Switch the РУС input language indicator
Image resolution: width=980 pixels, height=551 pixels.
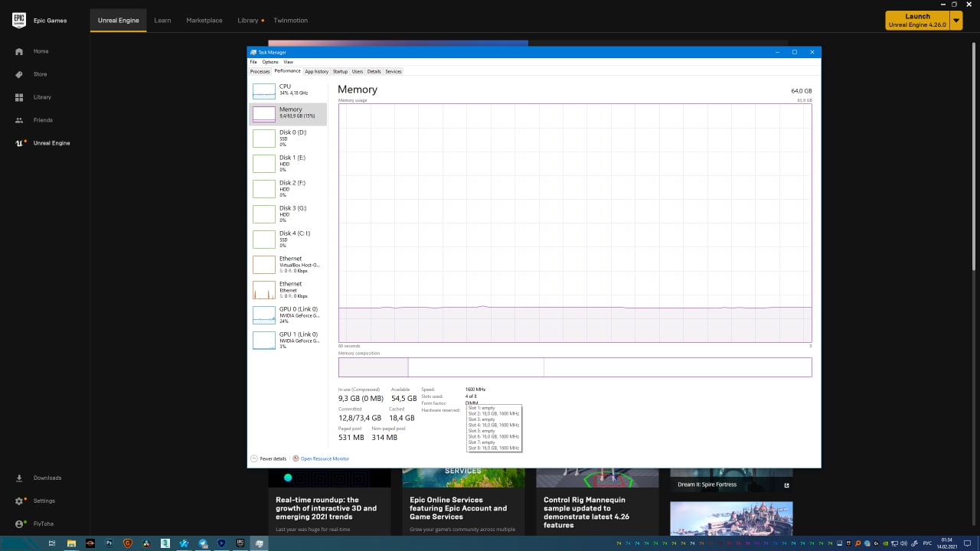(x=927, y=543)
